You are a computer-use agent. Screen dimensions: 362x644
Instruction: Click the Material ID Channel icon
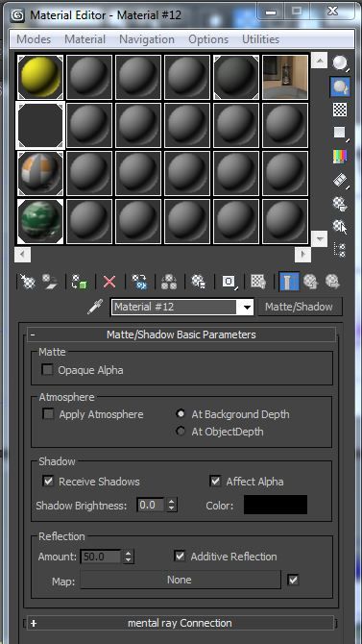(229, 282)
